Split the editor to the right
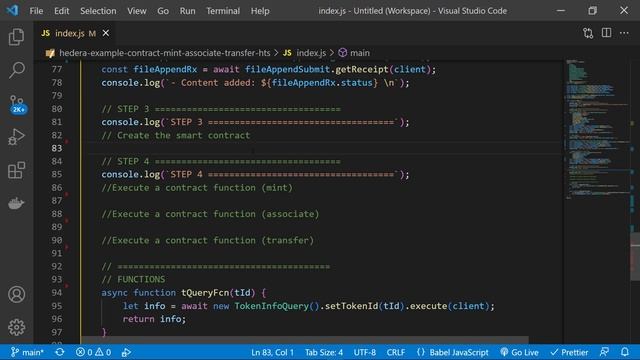 (607, 33)
